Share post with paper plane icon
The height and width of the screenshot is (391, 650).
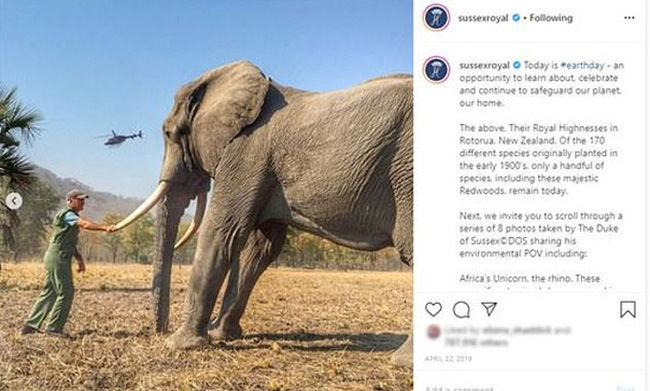[x=489, y=309]
